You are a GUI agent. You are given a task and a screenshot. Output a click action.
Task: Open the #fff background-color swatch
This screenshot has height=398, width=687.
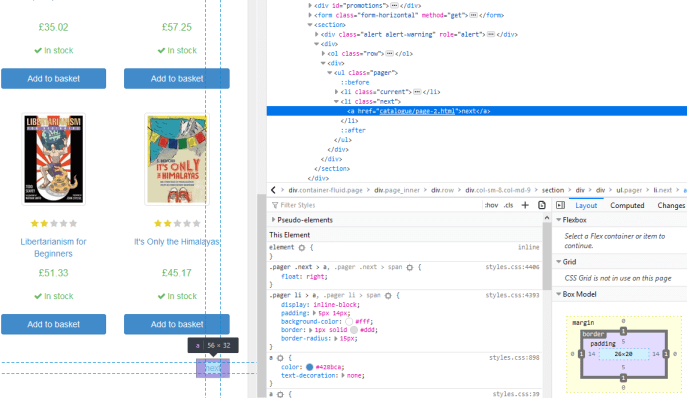point(349,321)
